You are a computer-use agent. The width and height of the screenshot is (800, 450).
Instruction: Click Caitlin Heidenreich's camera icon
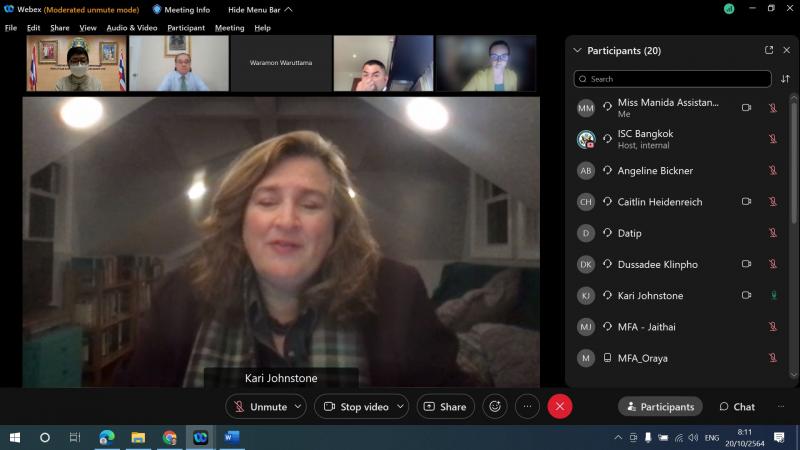(x=746, y=202)
